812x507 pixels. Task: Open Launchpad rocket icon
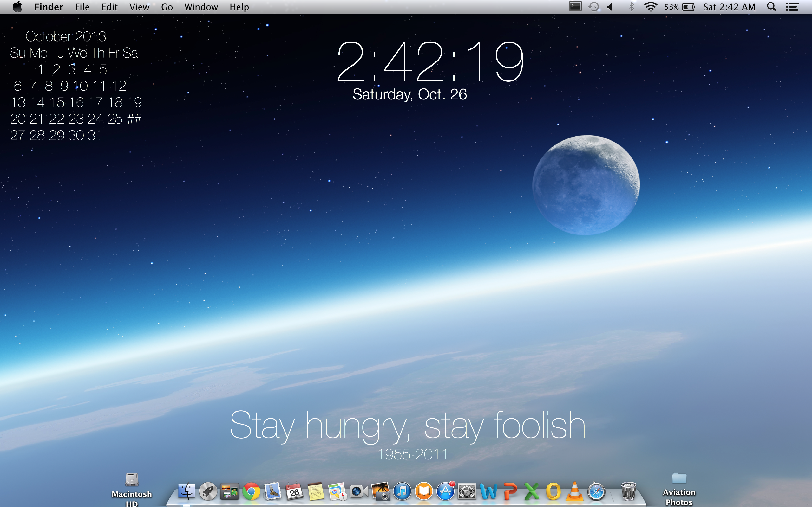208,491
